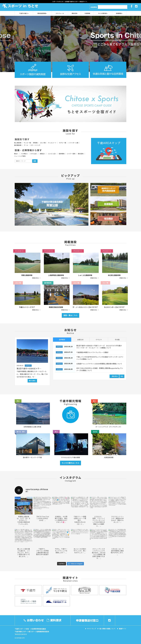This screenshot has height=644, width=141.
Task: Click the 続きを読む button in notice card
Action: [x=32, y=381]
